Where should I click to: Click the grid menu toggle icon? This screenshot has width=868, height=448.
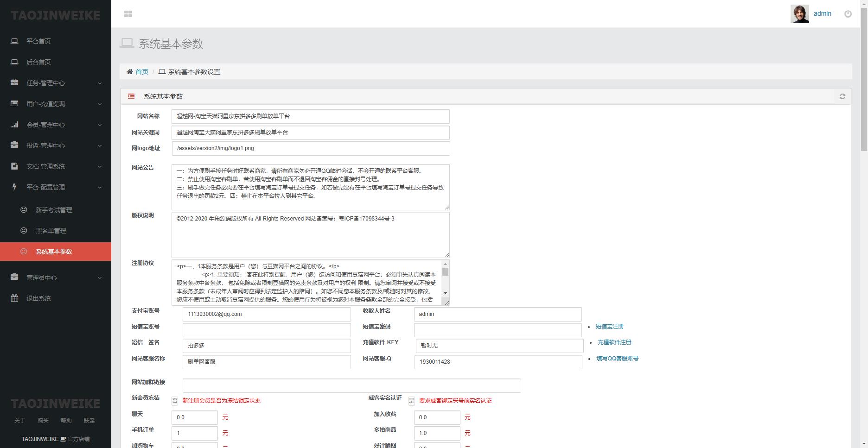(128, 14)
